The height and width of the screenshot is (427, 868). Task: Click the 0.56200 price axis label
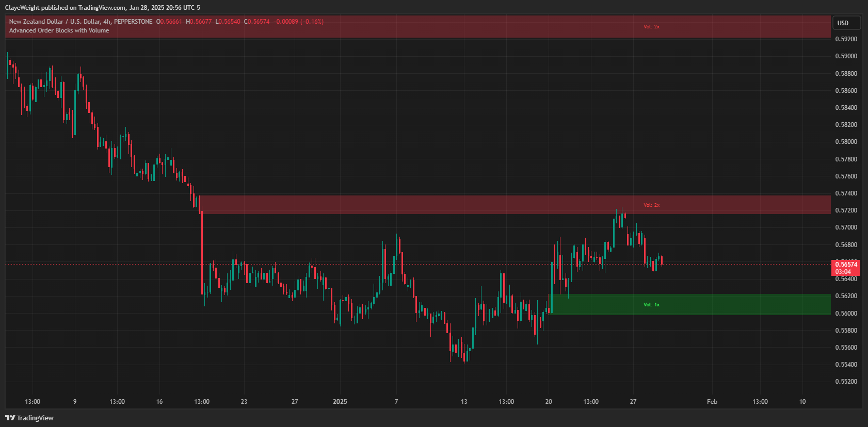(x=846, y=296)
